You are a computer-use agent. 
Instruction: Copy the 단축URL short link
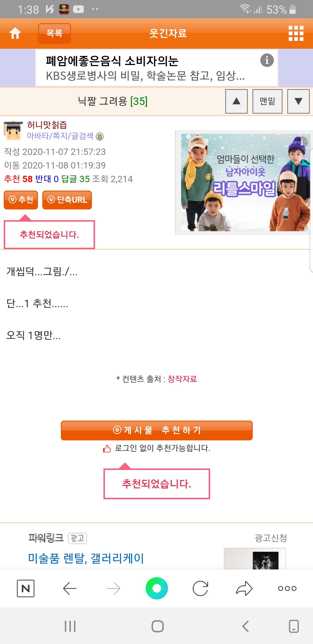67,200
